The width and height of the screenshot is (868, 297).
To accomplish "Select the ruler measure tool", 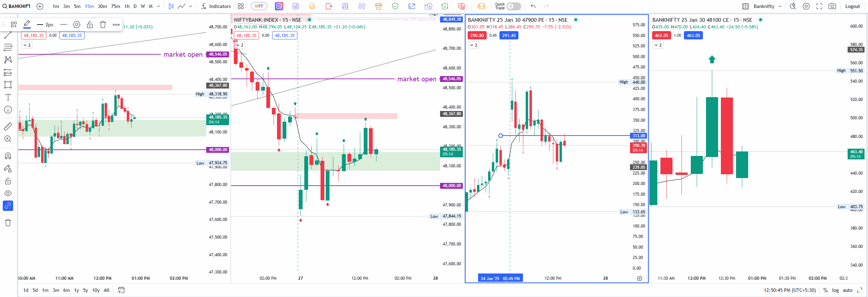I will pos(8,127).
